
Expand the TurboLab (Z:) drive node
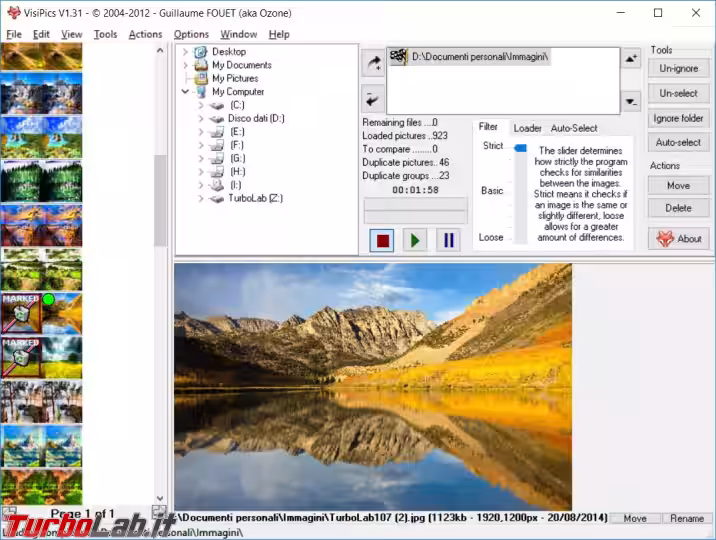tap(201, 198)
